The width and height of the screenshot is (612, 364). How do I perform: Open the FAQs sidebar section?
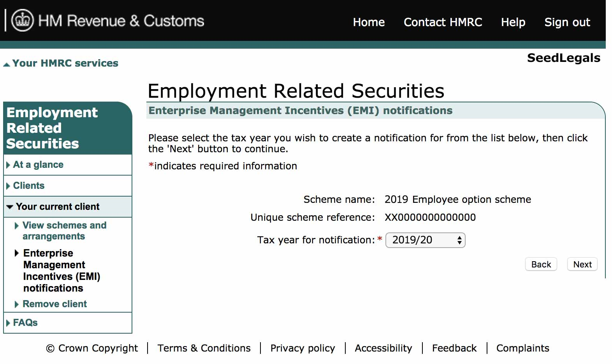coord(25,323)
